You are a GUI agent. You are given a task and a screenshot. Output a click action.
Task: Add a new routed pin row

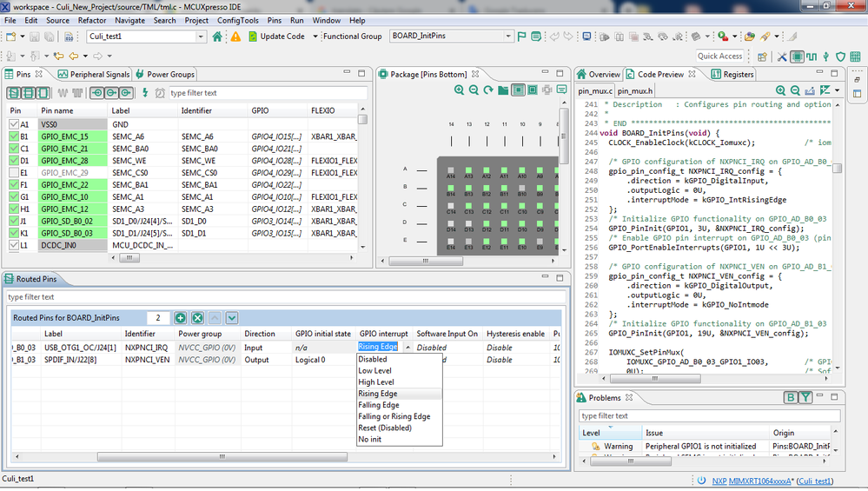[180, 318]
